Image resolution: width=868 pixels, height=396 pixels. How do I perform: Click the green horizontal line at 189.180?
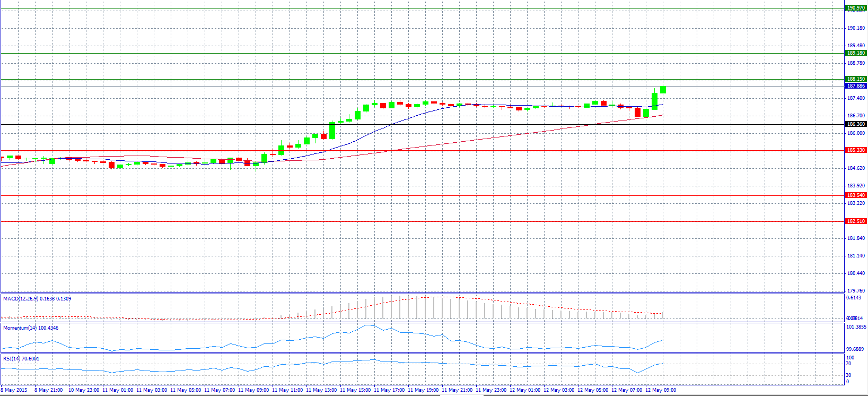422,53
